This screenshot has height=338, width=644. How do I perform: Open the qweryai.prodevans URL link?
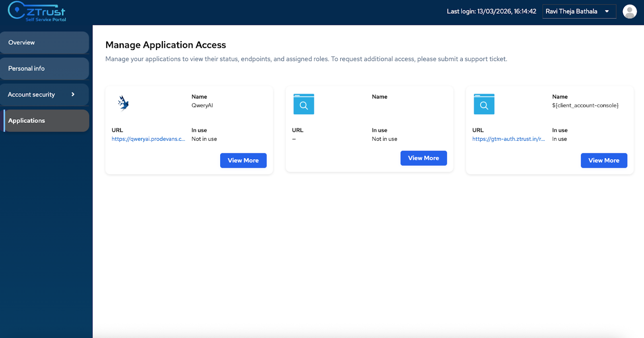148,139
